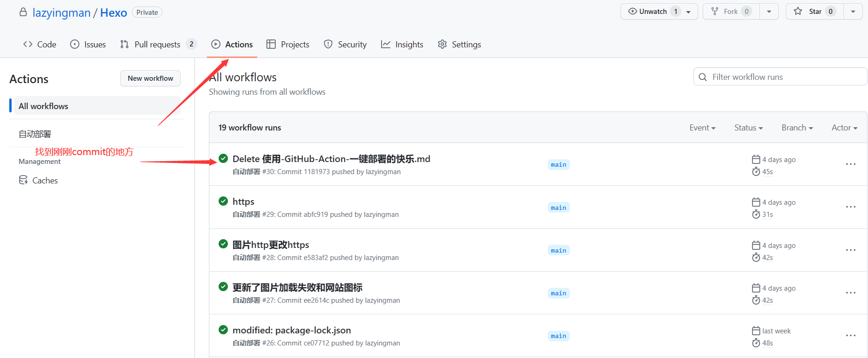This screenshot has width=868, height=358.
Task: Open the Event filter dropdown
Action: tap(702, 128)
